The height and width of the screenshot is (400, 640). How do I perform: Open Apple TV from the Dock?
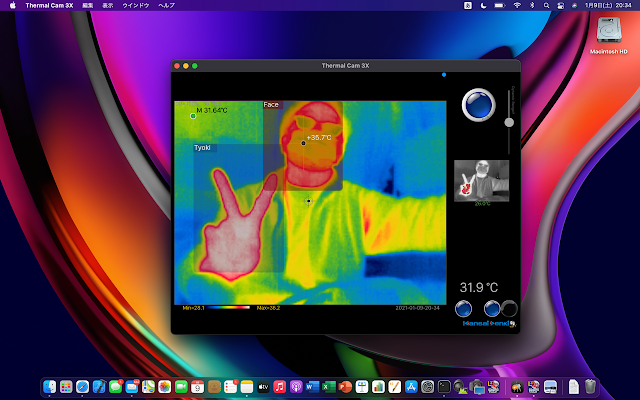click(x=263, y=386)
